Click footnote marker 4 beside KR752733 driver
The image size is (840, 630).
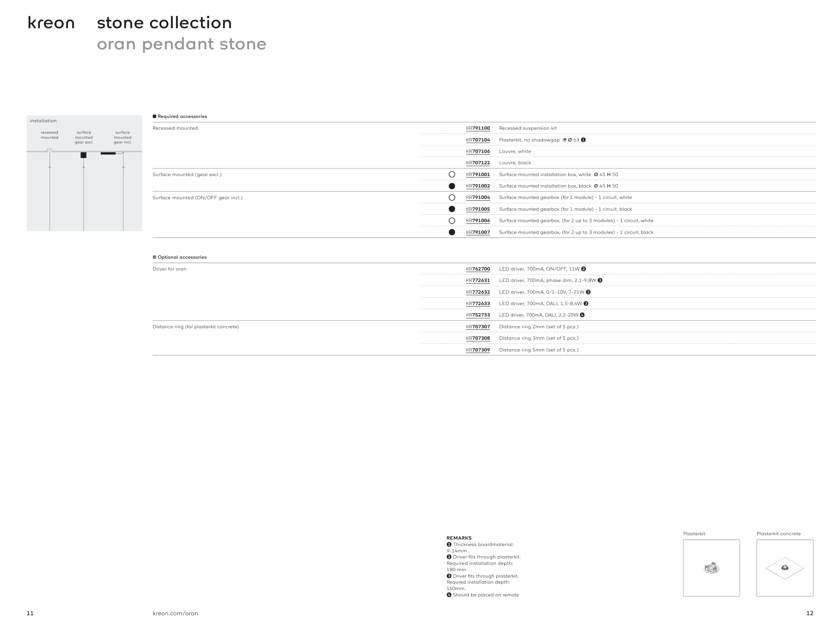click(582, 315)
